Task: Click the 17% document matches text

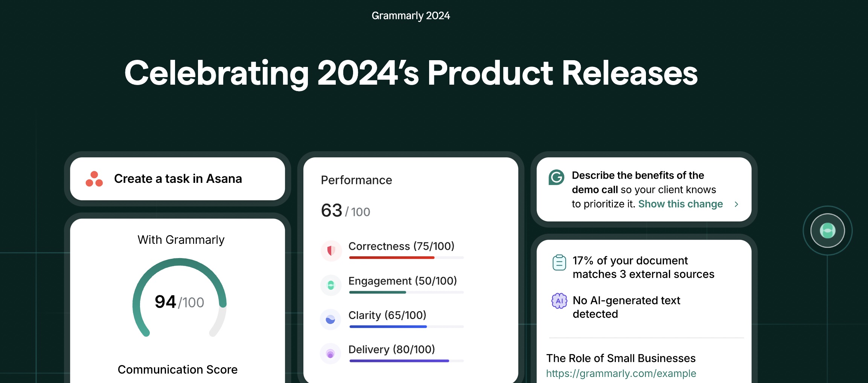Action: [x=643, y=267]
